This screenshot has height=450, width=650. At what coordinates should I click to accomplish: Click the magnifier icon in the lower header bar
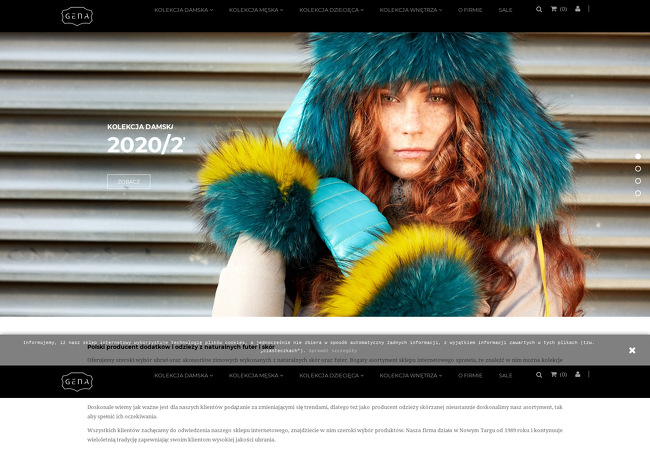point(539,375)
